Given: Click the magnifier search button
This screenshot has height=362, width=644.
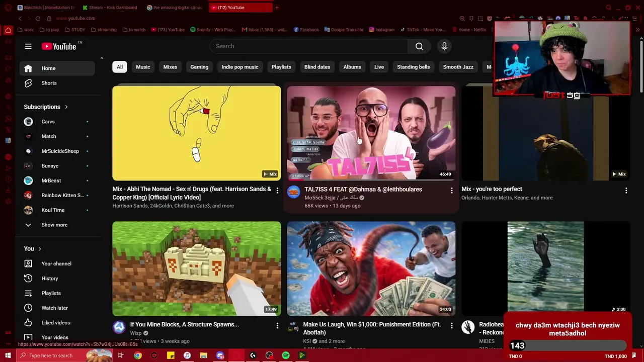Looking at the screenshot, I should (419, 46).
